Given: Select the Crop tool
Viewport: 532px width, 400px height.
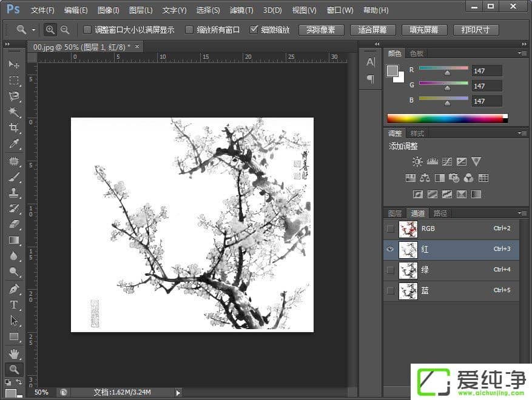Looking at the screenshot, I should (14, 128).
